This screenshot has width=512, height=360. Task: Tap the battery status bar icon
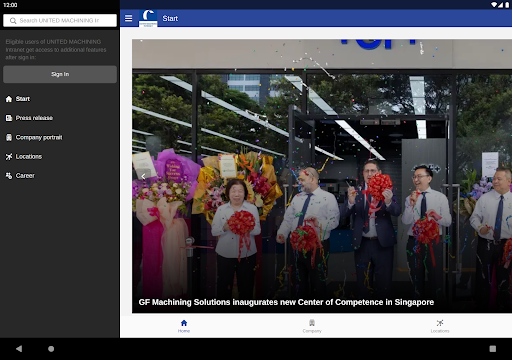click(x=507, y=5)
